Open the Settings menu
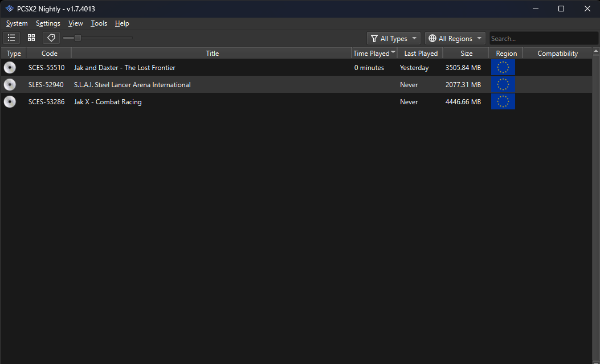Viewport: 600px width, 364px height. [48, 23]
